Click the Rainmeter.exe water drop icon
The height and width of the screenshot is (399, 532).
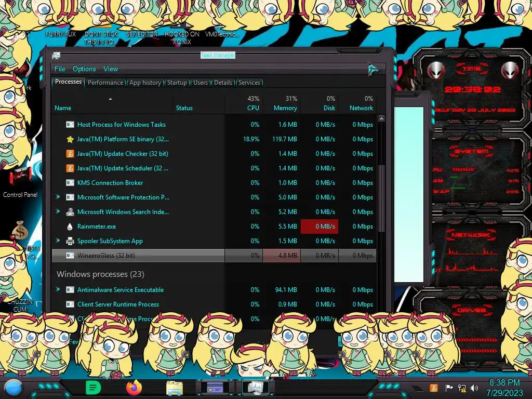[x=70, y=227]
